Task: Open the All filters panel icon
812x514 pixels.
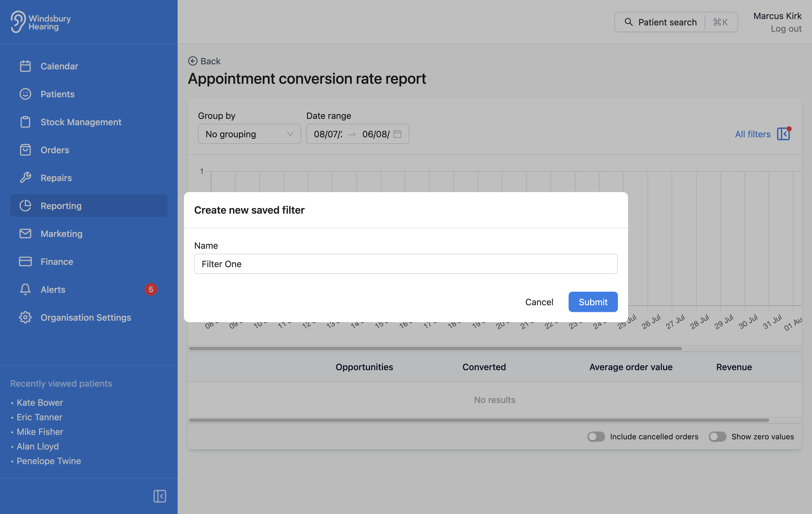Action: [x=783, y=134]
